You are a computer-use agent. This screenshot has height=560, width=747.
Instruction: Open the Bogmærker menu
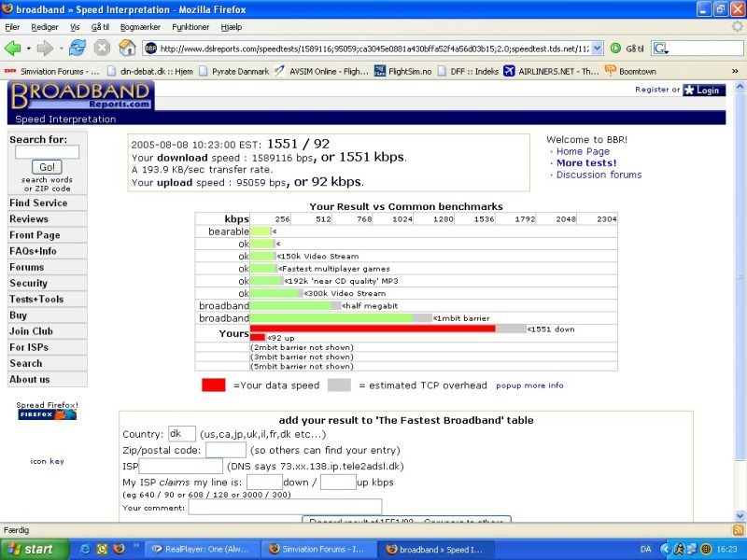139,27
